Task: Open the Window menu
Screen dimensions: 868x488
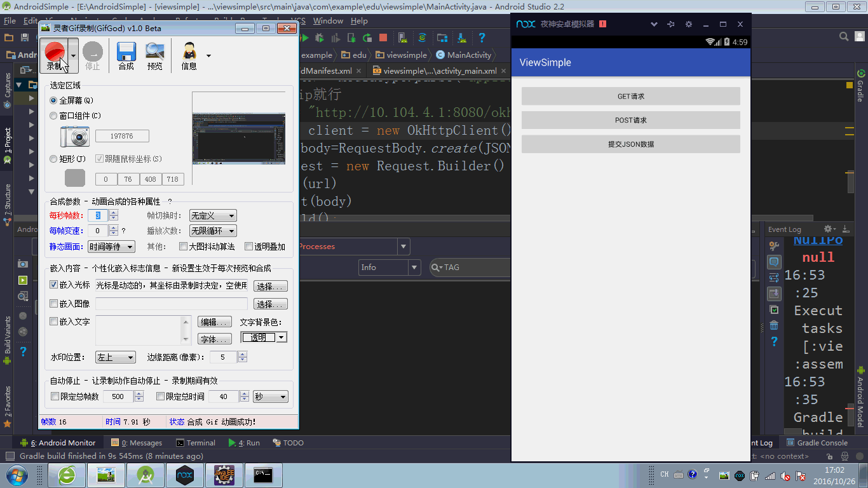Action: 328,21
